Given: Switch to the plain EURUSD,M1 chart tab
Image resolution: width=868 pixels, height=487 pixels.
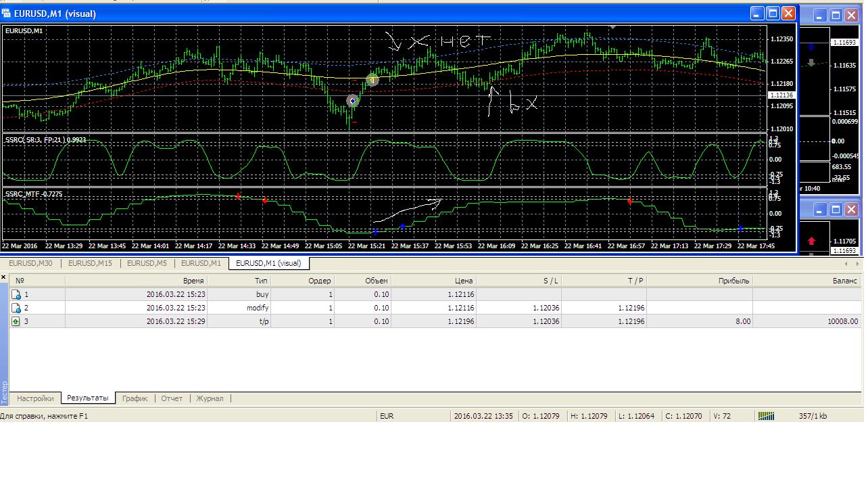Looking at the screenshot, I should [201, 263].
